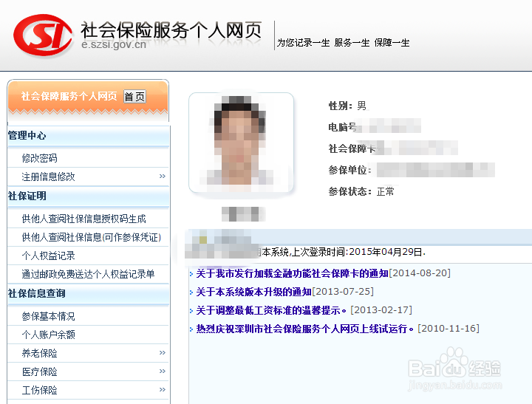Click the [2010-11-16] notice date

click(x=449, y=329)
